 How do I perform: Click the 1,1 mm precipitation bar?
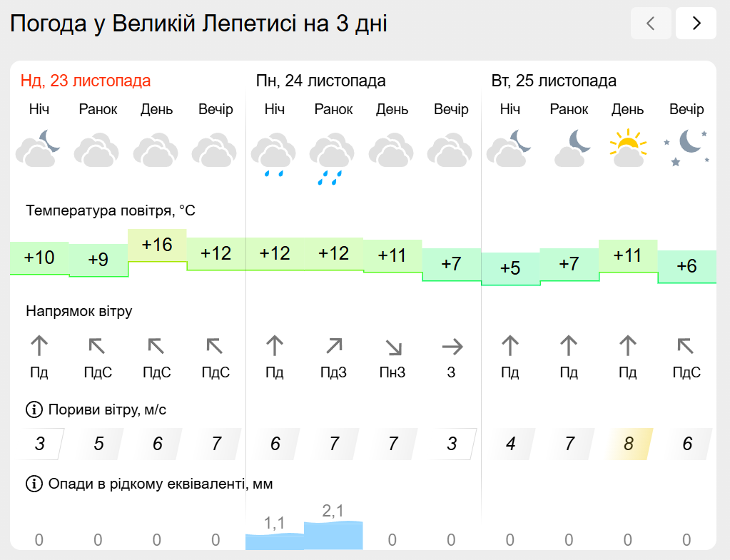tap(275, 541)
